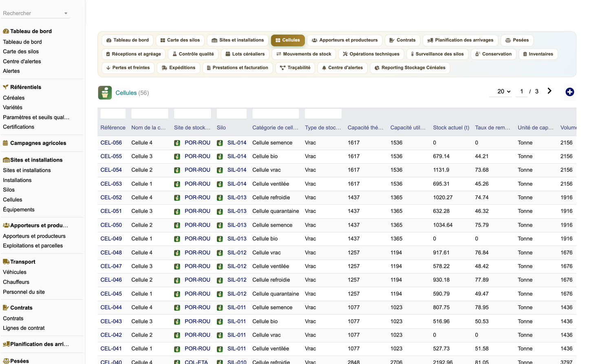Go to next page with the arrow
The image size is (589, 364).
coord(549,91)
